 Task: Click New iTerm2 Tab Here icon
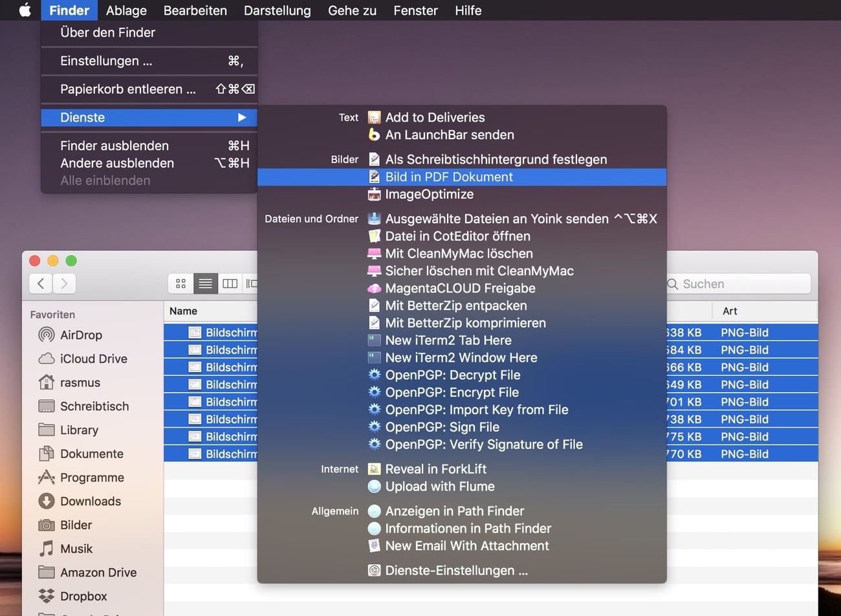click(x=374, y=340)
